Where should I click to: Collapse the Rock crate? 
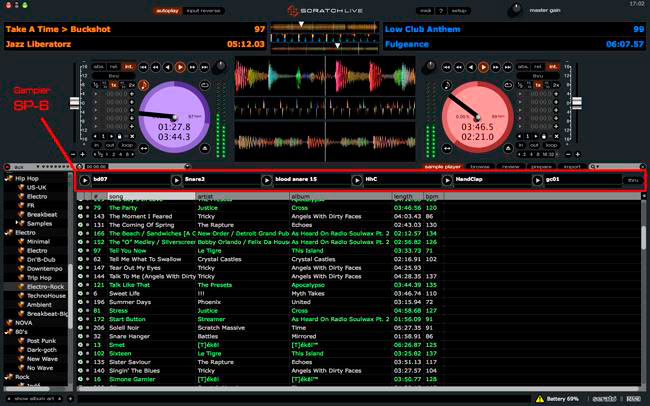(x=8, y=377)
